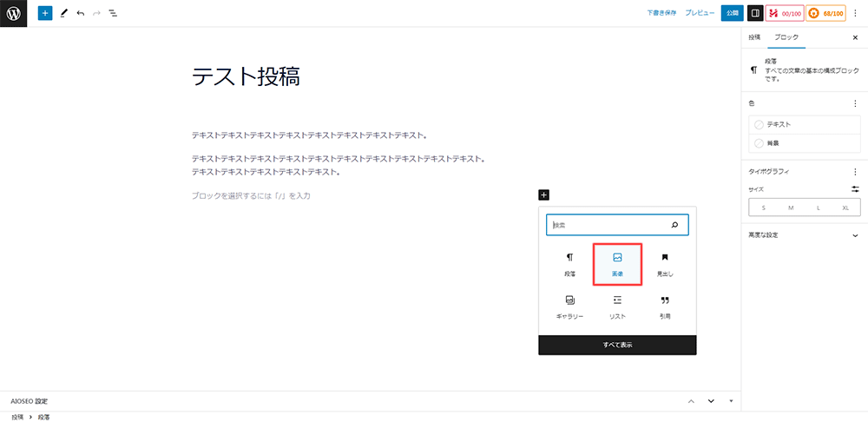The image size is (868, 422).
Task: Insert a ギャラリー gallery block
Action: pos(570,307)
